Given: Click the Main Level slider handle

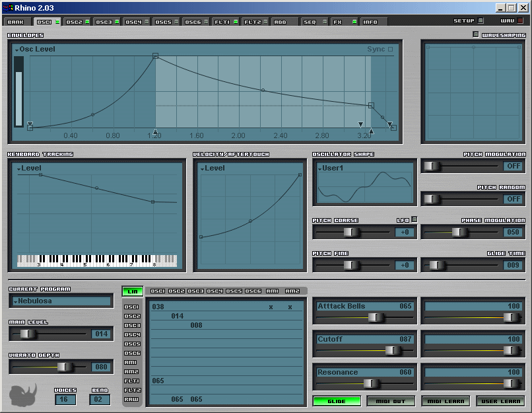Looking at the screenshot, I should [28, 334].
